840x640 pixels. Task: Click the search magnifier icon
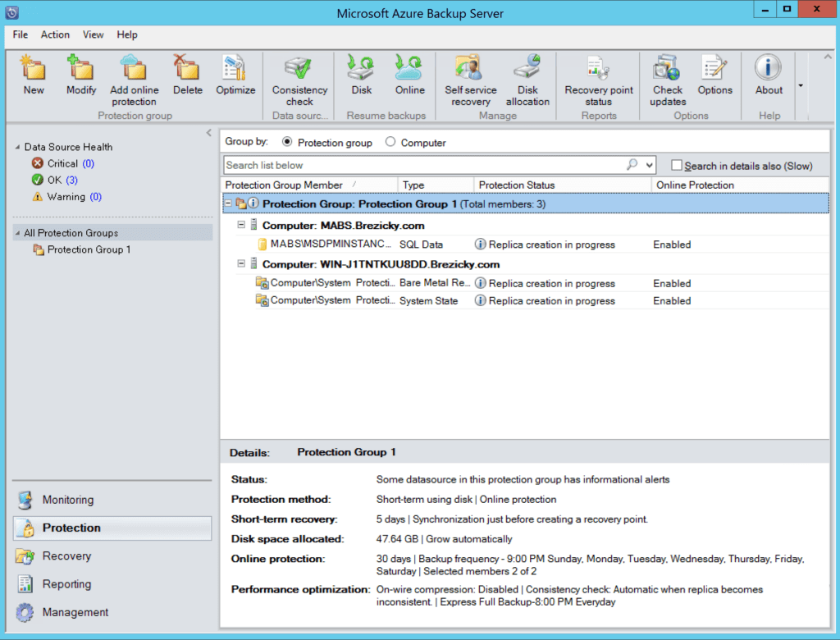point(632,165)
